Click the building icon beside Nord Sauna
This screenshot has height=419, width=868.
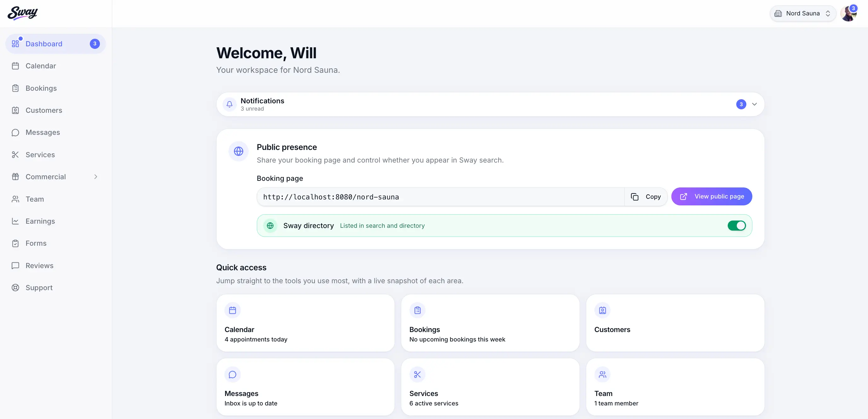pyautogui.click(x=778, y=14)
